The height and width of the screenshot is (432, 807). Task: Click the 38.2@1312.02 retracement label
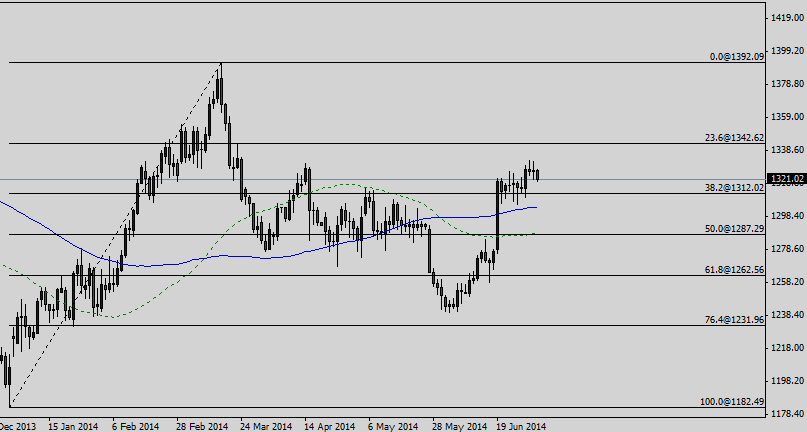point(733,187)
